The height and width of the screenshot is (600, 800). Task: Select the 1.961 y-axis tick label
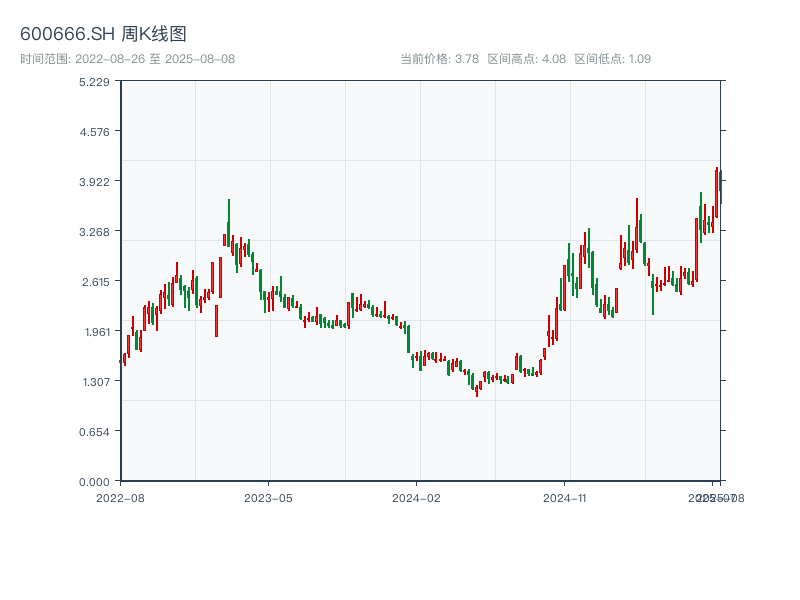[94, 331]
